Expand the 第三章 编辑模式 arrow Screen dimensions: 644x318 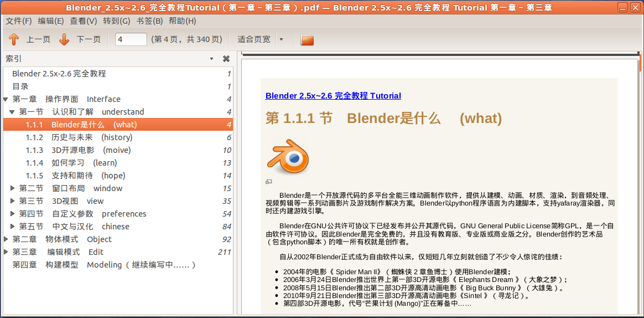tap(6, 252)
